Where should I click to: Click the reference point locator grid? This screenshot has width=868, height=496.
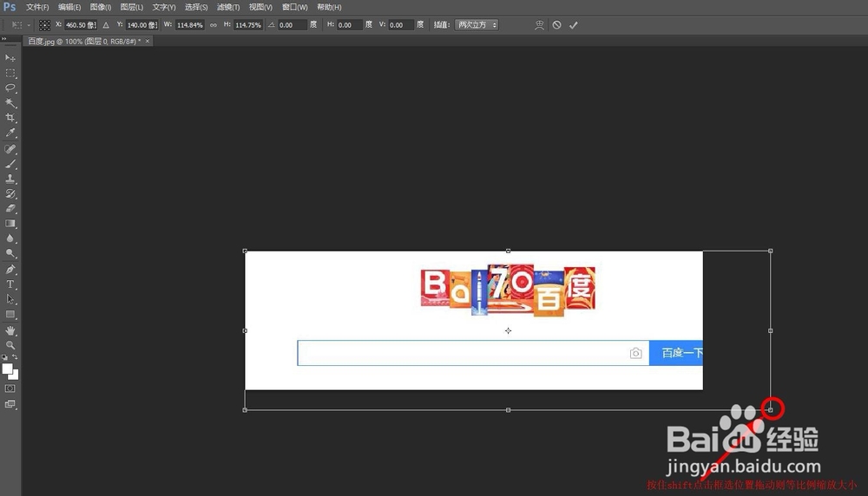tap(45, 25)
